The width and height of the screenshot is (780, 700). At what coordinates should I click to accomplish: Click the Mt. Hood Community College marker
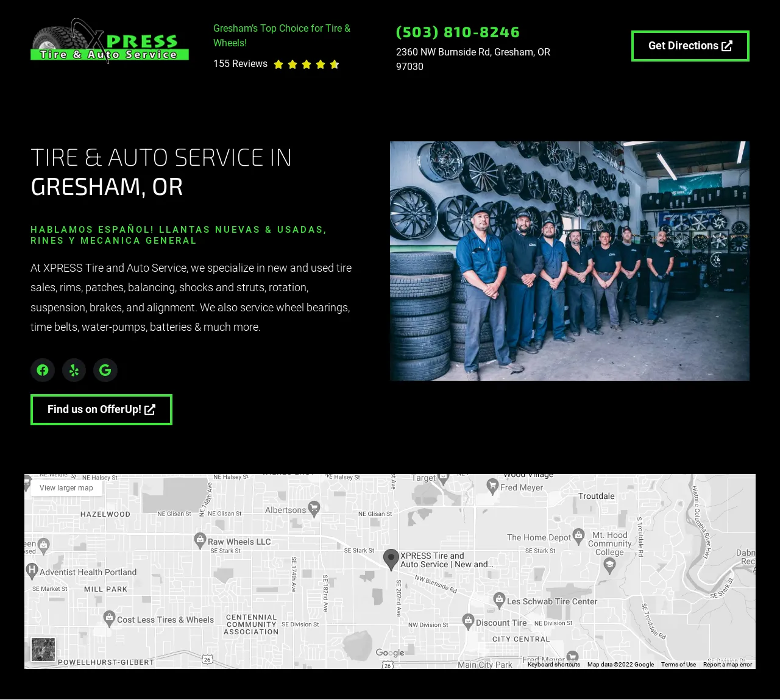[610, 567]
